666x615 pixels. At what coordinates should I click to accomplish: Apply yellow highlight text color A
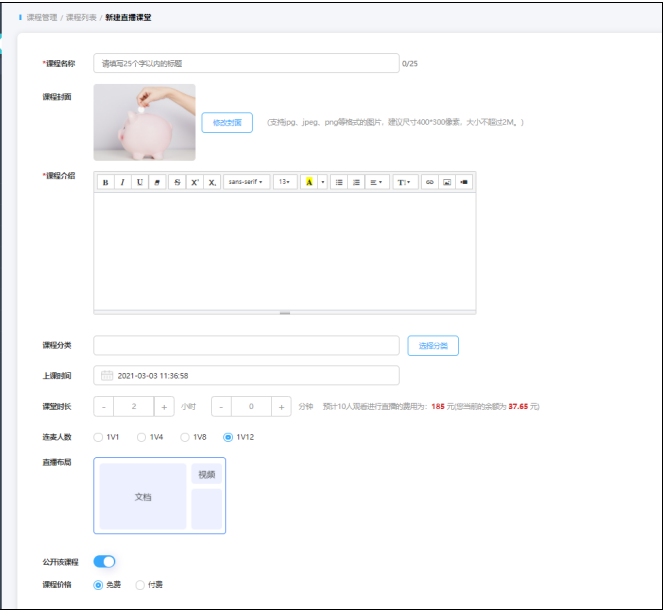[x=309, y=182]
